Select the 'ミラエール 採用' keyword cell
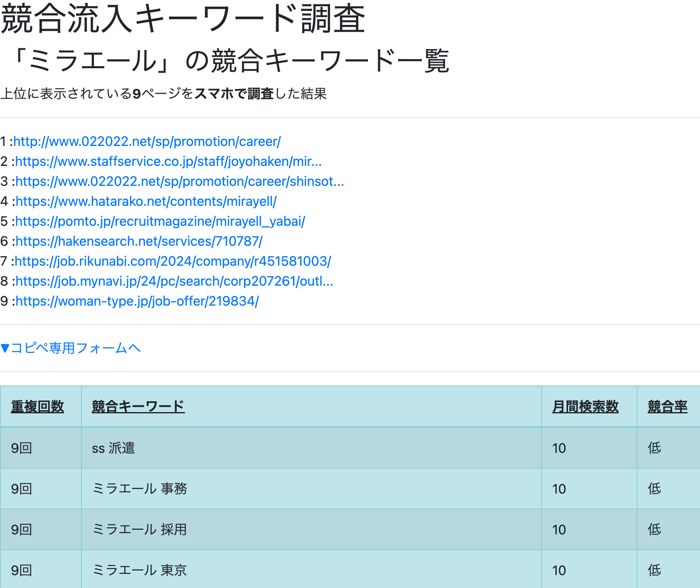700x588 pixels. pos(311,529)
